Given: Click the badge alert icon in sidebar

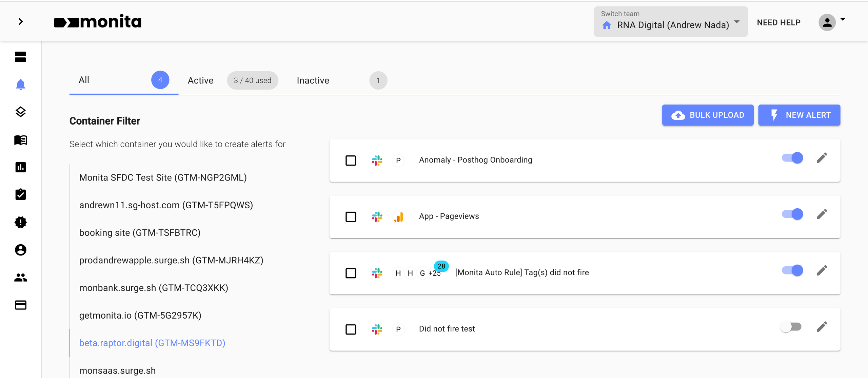Looking at the screenshot, I should coord(21,222).
